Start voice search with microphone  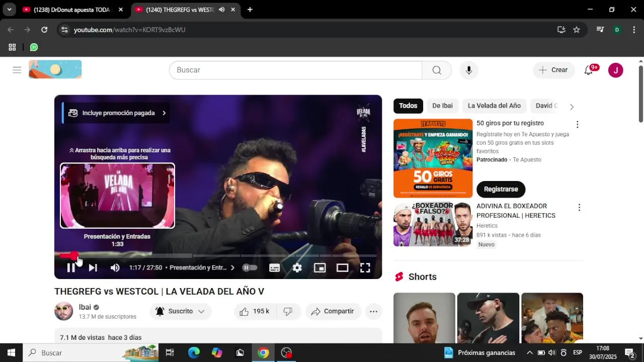tap(469, 70)
